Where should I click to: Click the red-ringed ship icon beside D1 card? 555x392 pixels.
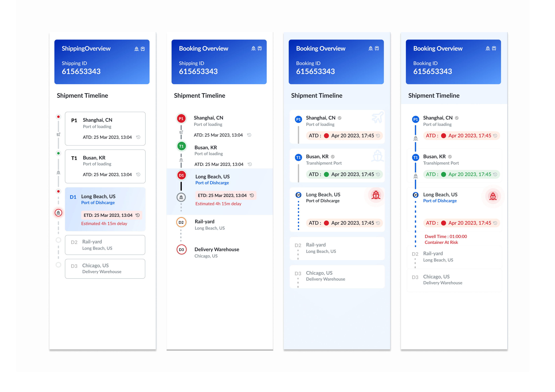click(x=59, y=213)
